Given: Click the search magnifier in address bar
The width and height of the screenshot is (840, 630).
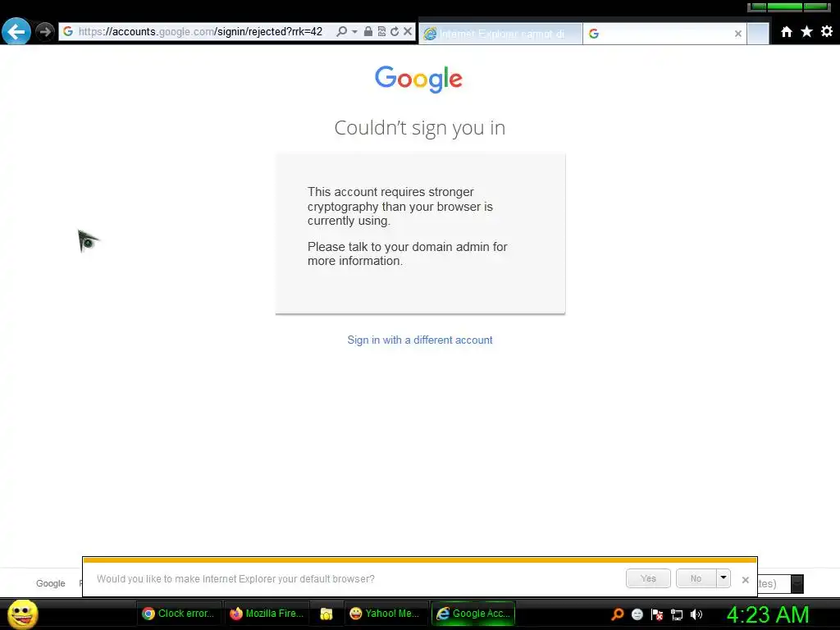Looking at the screenshot, I should pos(341,32).
